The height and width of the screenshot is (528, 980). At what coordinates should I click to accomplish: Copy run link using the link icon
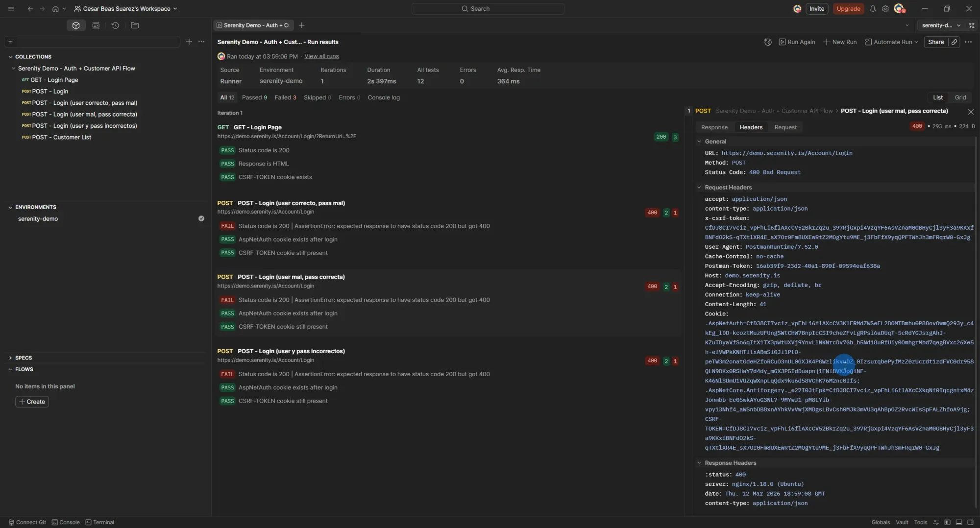click(x=954, y=42)
